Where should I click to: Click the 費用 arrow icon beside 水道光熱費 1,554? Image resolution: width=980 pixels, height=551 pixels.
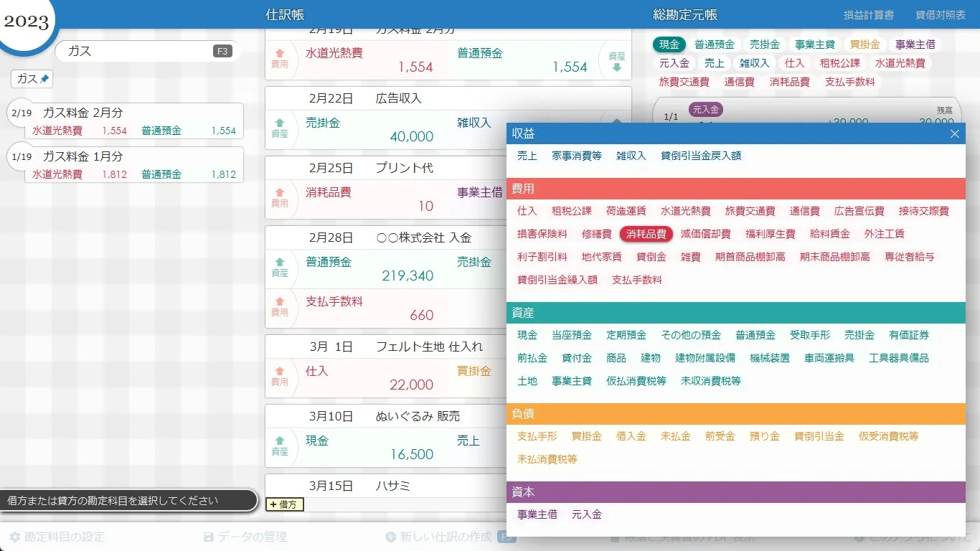pos(280,54)
